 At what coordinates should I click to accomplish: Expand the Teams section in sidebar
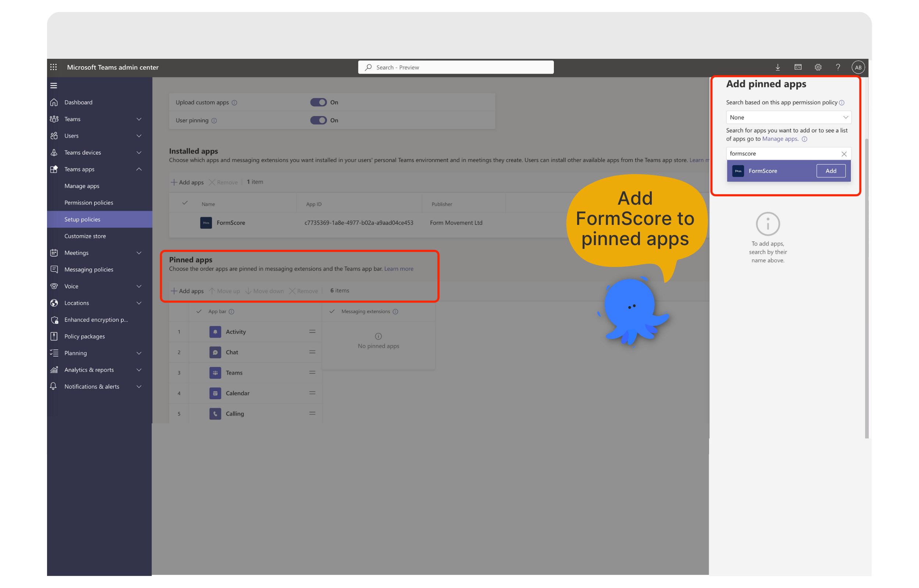pos(139,119)
